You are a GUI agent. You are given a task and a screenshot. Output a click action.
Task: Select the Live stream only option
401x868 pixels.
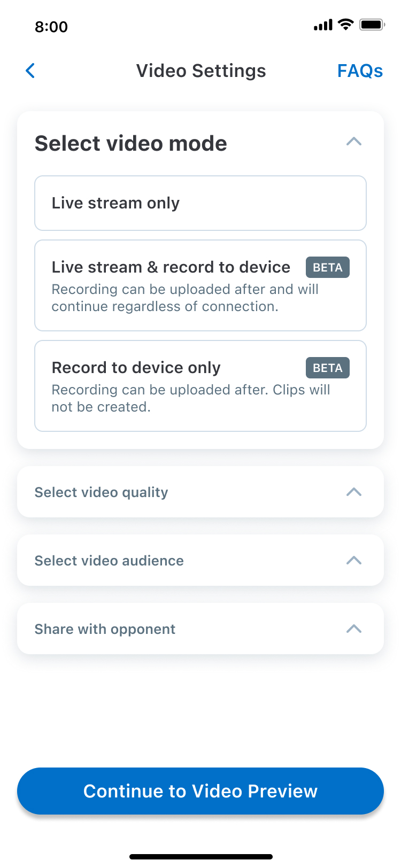point(200,203)
